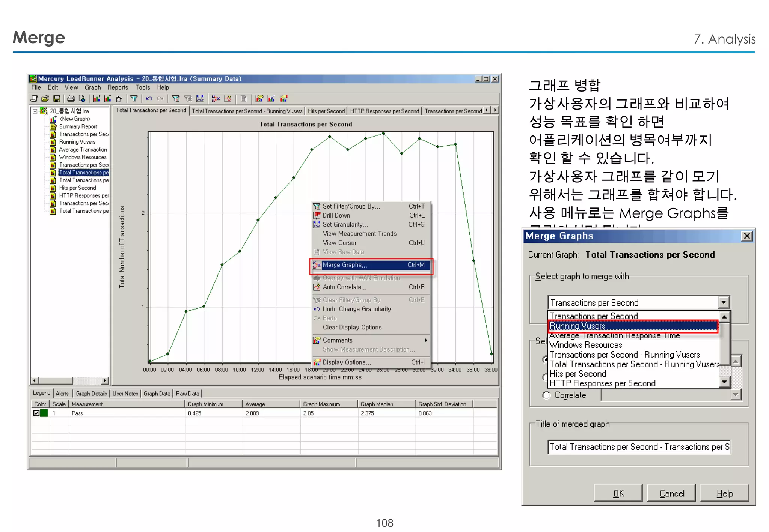
Task: Click the graph list scroll-up arrow
Action: (x=724, y=317)
